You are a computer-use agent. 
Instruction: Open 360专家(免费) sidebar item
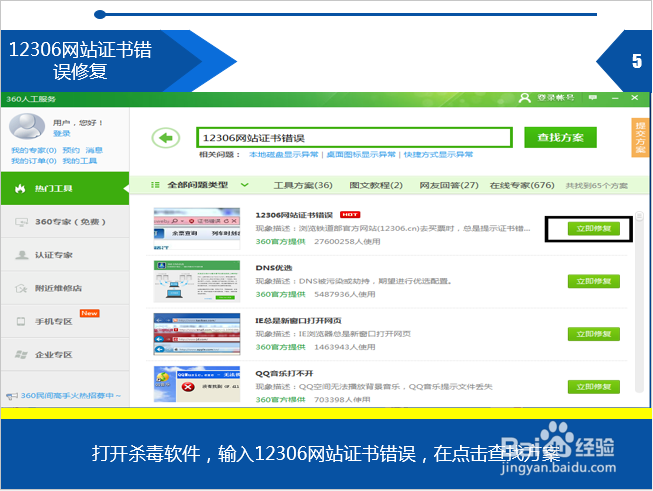click(x=65, y=222)
